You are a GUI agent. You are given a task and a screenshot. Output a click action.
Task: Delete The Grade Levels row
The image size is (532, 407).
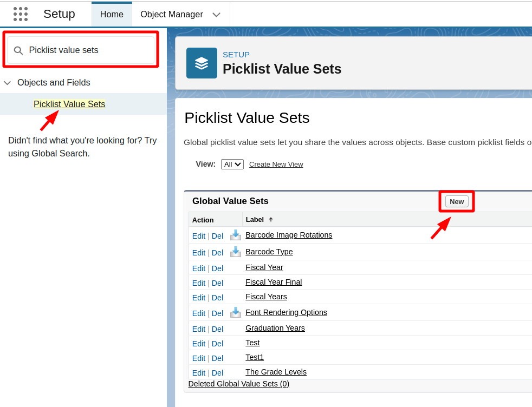click(x=217, y=373)
